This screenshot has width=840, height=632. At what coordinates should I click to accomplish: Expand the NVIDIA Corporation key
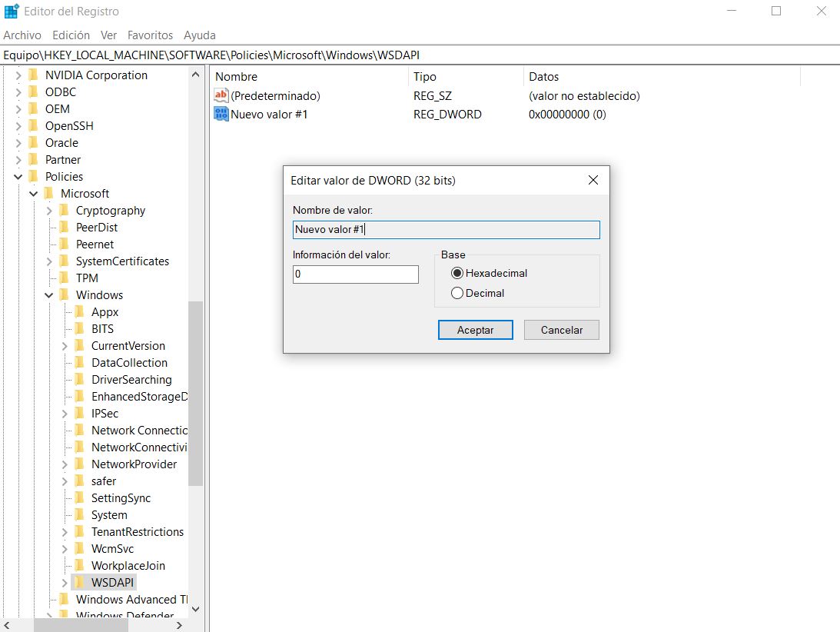[18, 75]
